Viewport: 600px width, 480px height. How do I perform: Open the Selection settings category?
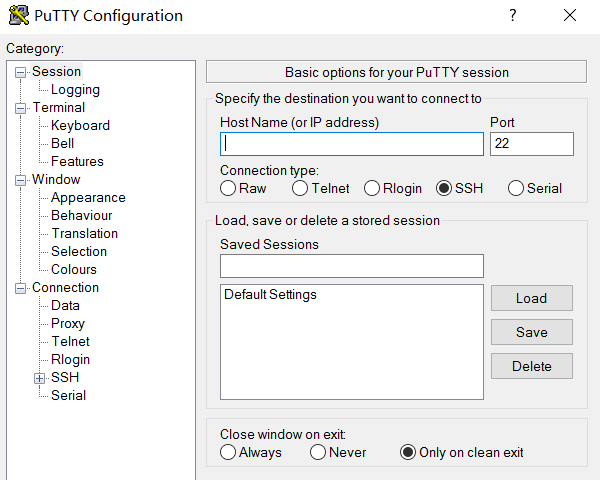pyautogui.click(x=79, y=251)
